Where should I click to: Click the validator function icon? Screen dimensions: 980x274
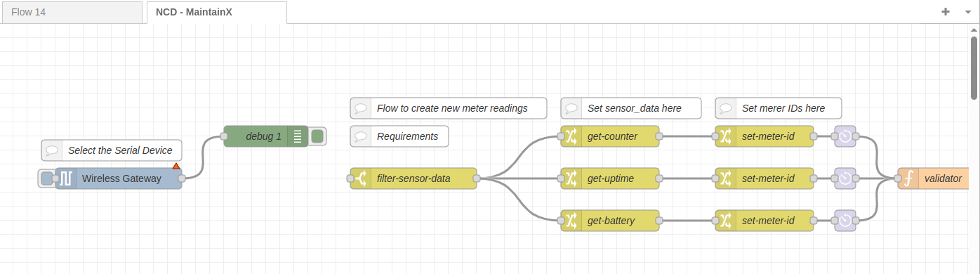908,178
